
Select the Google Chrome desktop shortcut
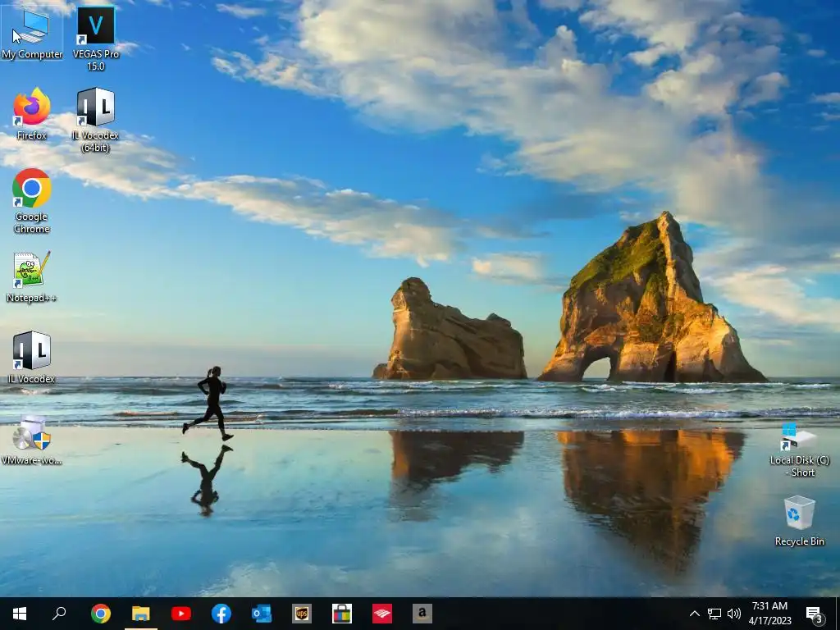click(x=32, y=201)
